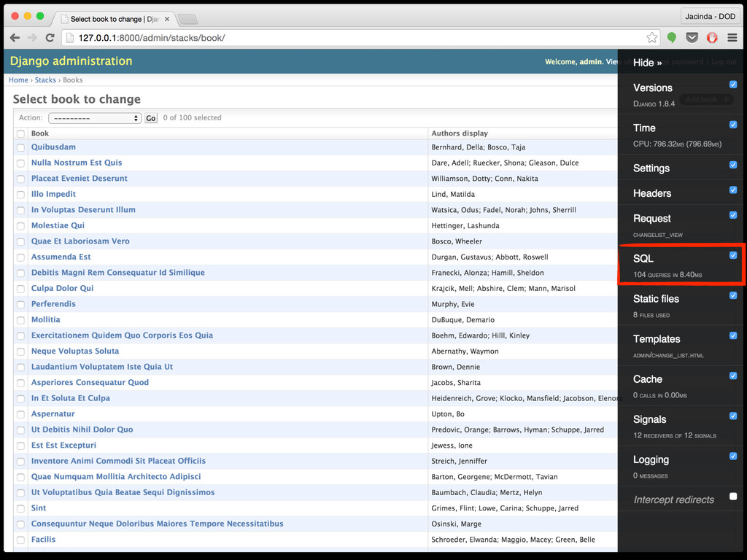Enable the Intercept redirects checkbox
747x560 pixels.
733,496
